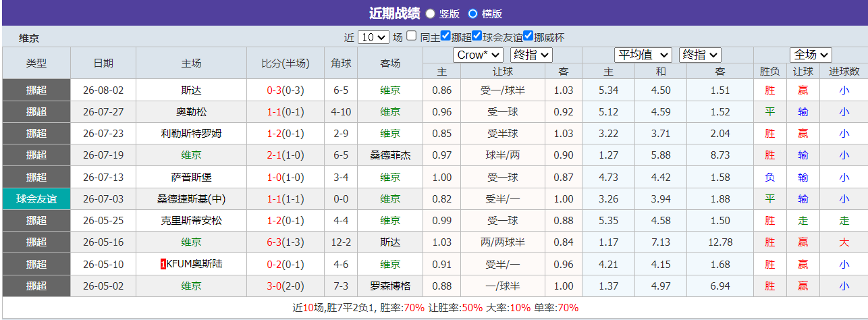Click handicap 球半/两
Image resolution: width=868 pixels, height=320 pixels.
503,155
